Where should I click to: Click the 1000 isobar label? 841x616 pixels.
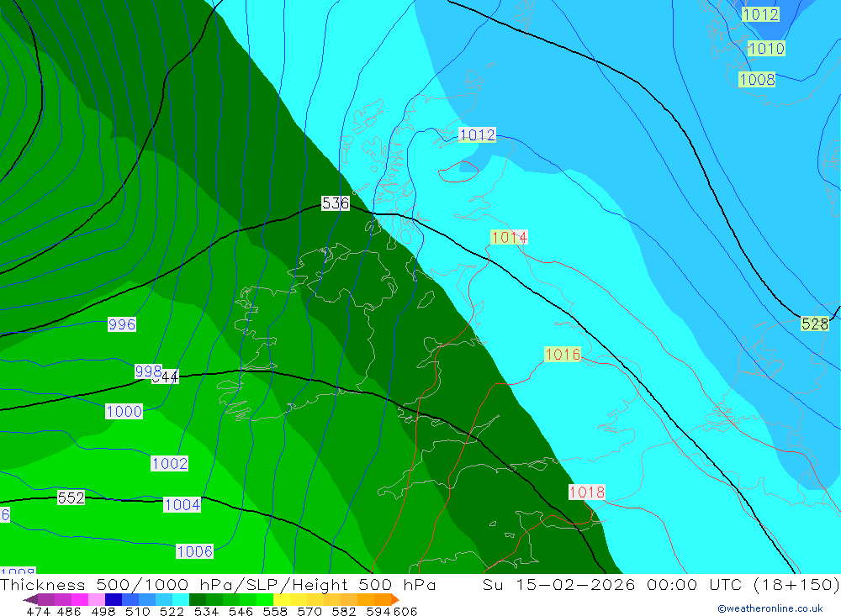point(124,411)
